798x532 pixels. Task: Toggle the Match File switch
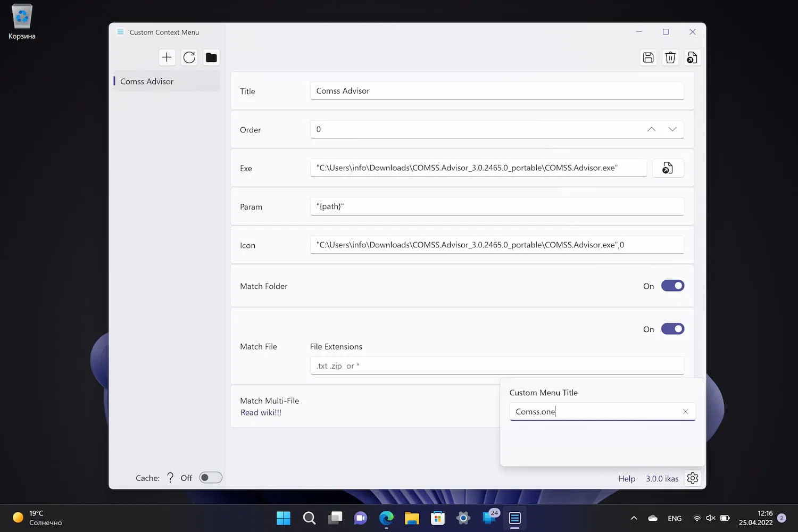click(672, 329)
